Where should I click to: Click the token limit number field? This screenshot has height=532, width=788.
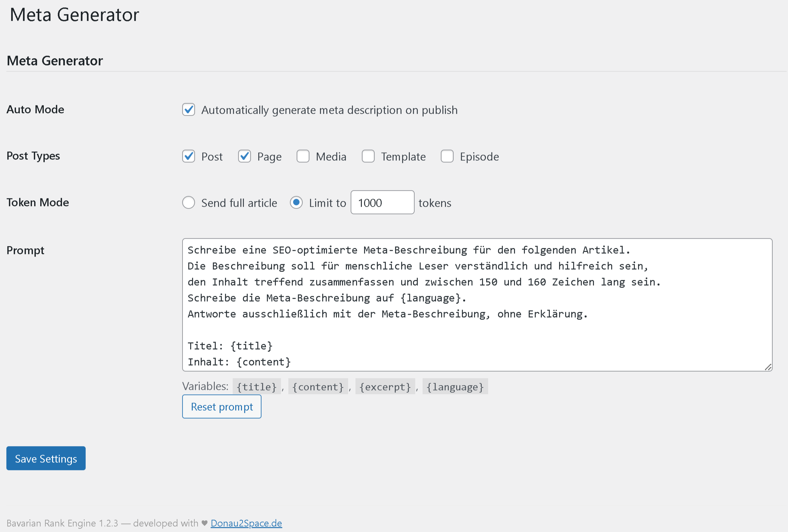(382, 203)
